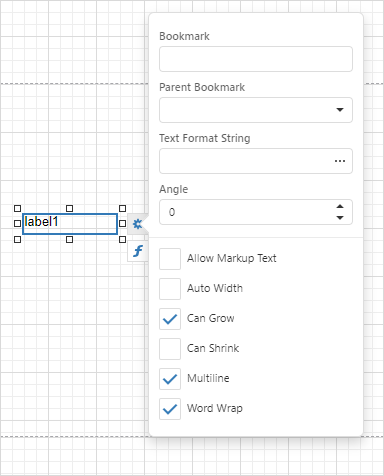Increase Angle with the up arrow
Screen dimensions: 384x476
coord(340,206)
